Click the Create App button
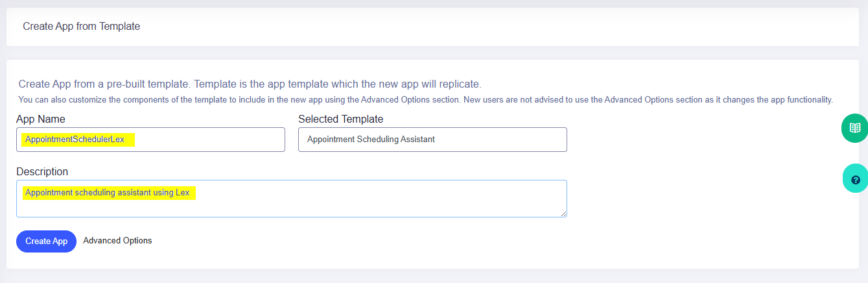The height and width of the screenshot is (283, 868). [46, 241]
